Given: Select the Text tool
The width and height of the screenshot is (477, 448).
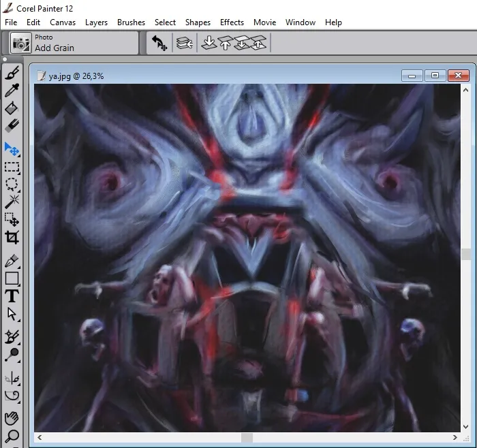Looking at the screenshot, I should pos(12,296).
